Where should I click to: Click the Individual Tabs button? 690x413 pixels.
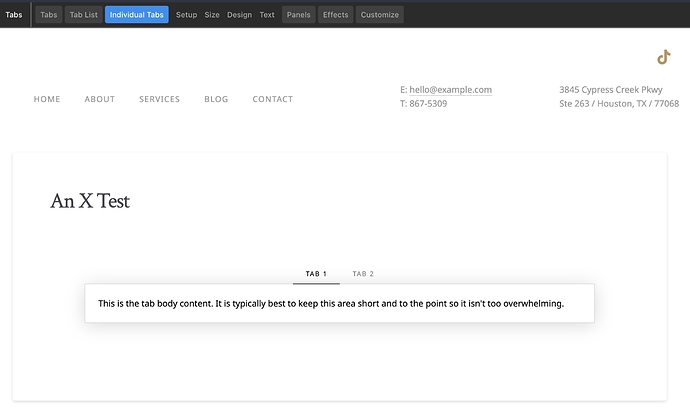(137, 15)
